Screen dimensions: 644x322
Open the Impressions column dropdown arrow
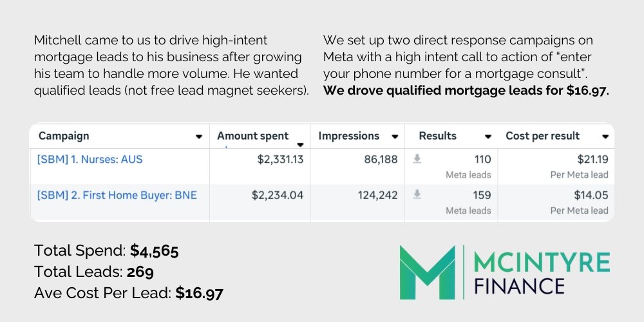395,137
